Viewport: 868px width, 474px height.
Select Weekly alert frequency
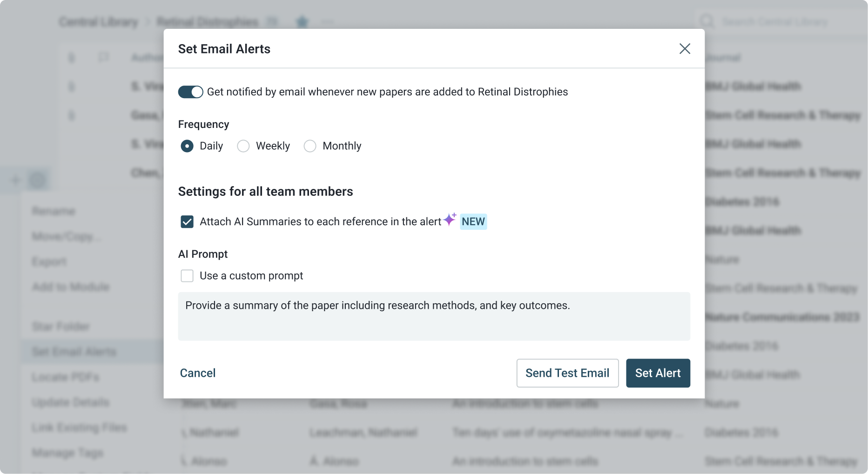(242, 146)
